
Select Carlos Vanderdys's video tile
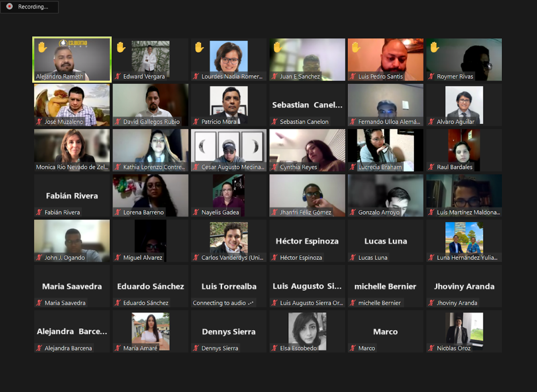(x=229, y=241)
